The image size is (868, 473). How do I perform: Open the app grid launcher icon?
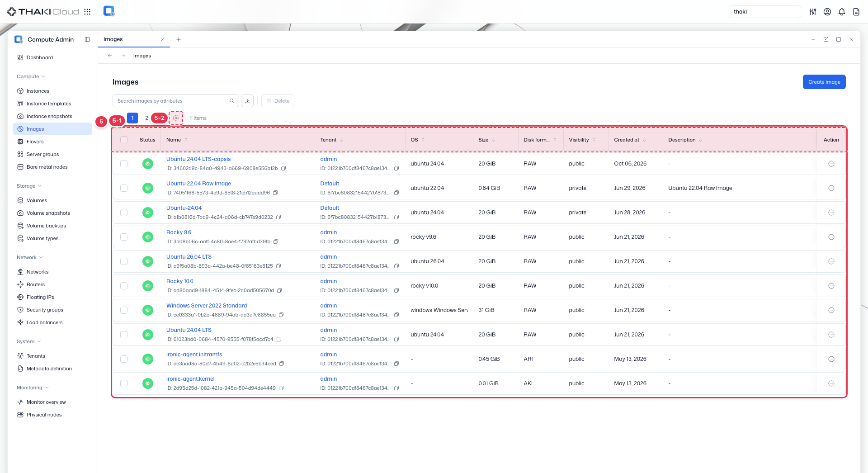tap(87, 12)
